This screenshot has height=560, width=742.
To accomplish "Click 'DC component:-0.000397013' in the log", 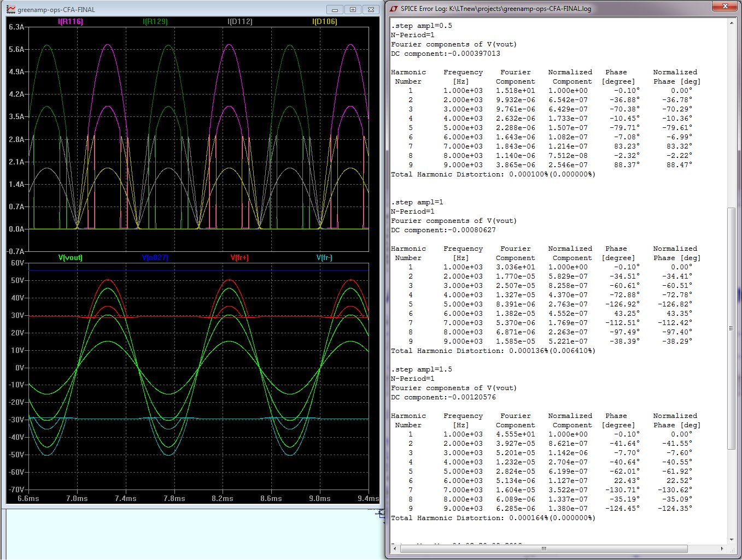I will point(446,54).
